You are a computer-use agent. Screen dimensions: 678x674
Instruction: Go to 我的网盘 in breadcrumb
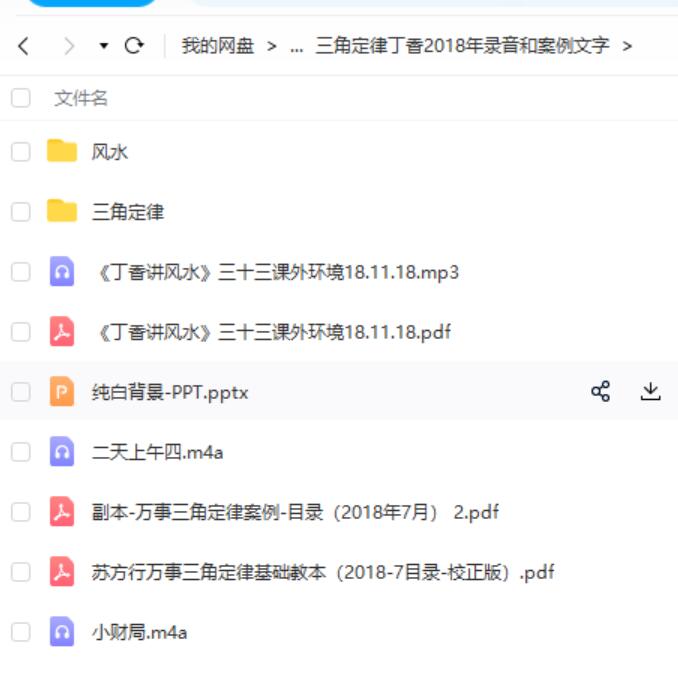[x=217, y=45]
